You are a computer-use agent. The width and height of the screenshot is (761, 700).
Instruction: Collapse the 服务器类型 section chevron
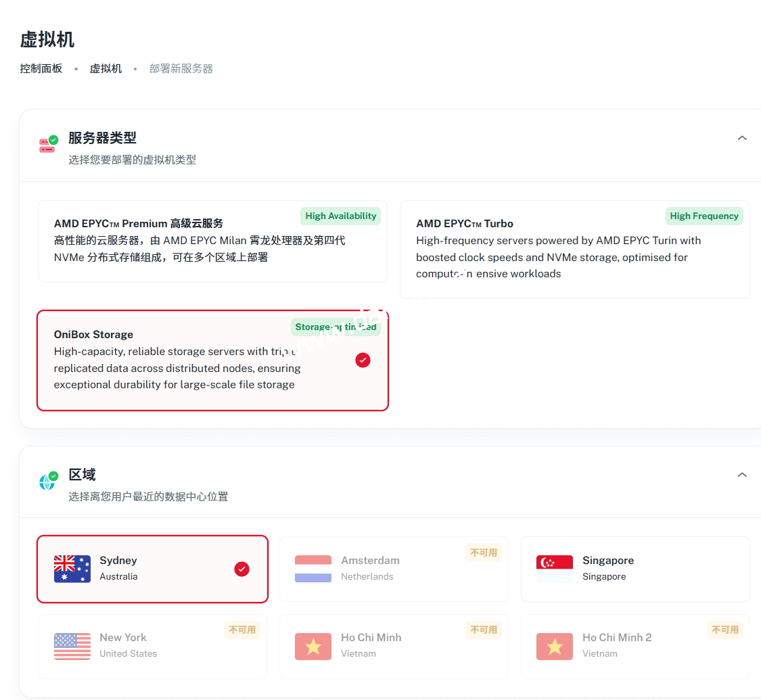pyautogui.click(x=742, y=138)
